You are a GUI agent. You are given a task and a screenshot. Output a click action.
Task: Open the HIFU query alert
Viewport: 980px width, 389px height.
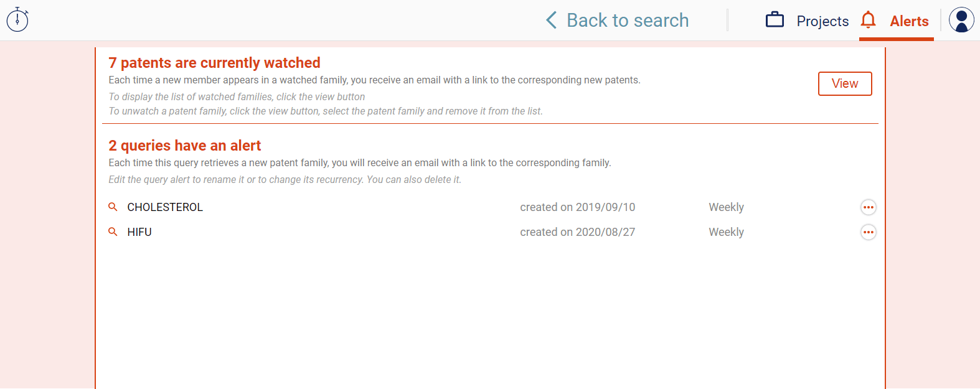(139, 232)
